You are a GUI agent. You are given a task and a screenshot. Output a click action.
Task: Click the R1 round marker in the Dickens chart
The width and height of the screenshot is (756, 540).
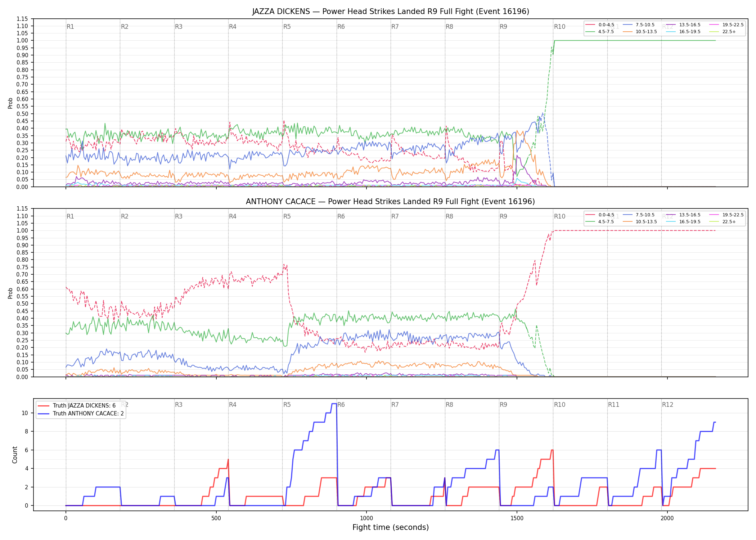(70, 27)
